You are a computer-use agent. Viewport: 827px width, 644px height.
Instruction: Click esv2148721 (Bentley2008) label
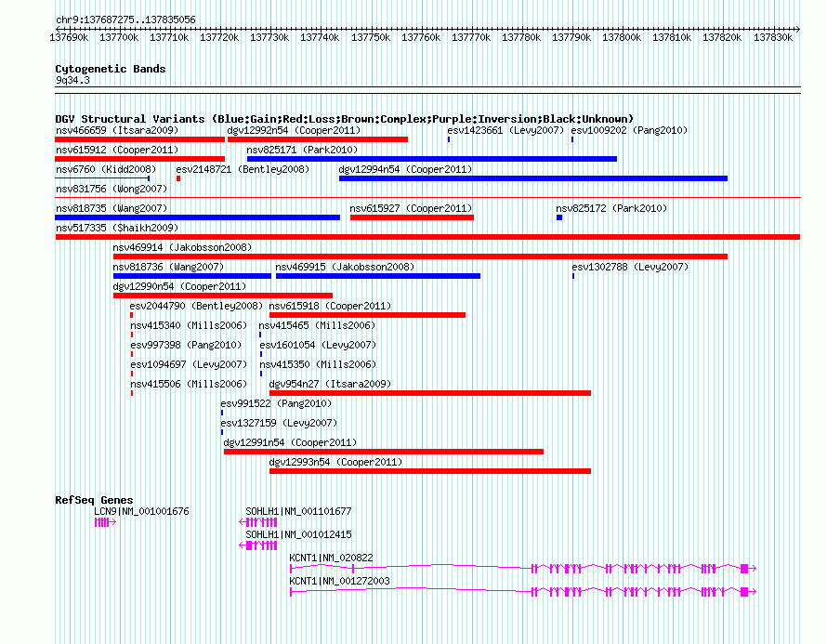(243, 169)
